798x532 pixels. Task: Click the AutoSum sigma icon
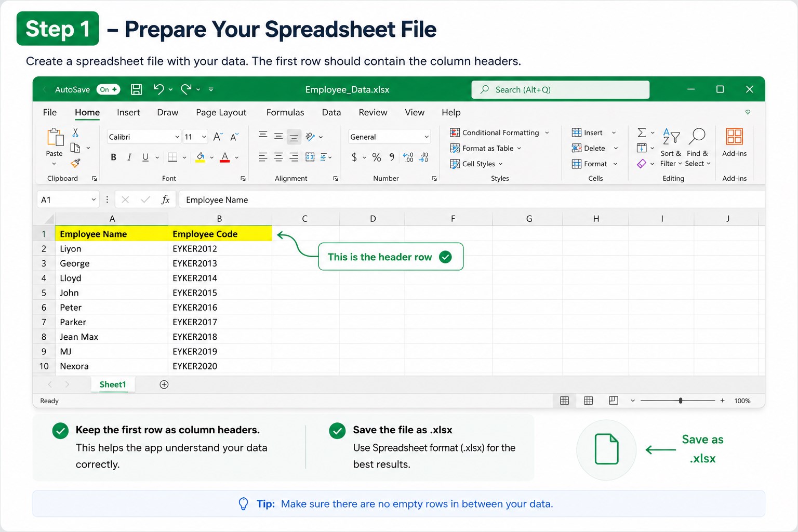tap(642, 132)
